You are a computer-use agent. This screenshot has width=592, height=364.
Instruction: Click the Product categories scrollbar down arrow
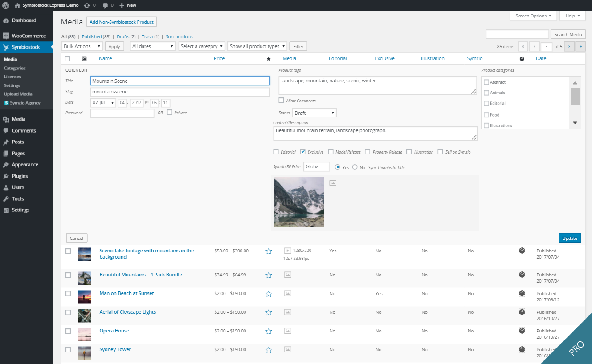[575, 123]
